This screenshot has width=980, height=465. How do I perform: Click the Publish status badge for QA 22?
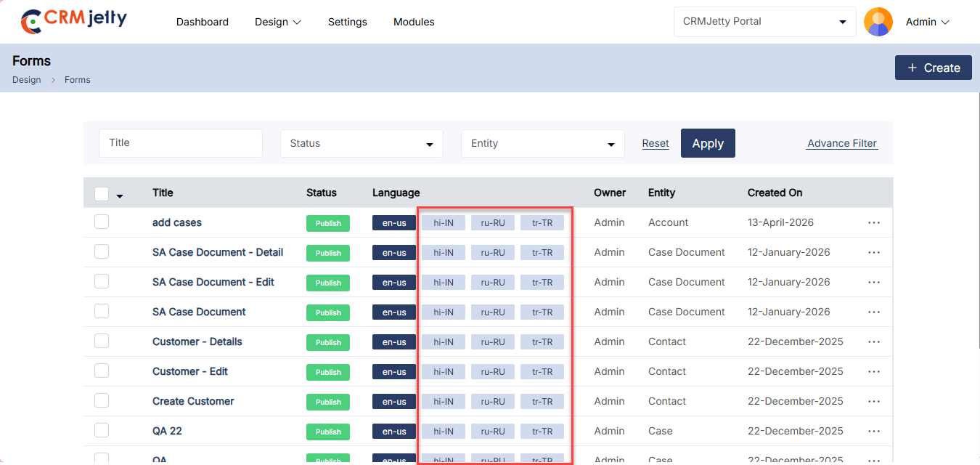coord(328,432)
